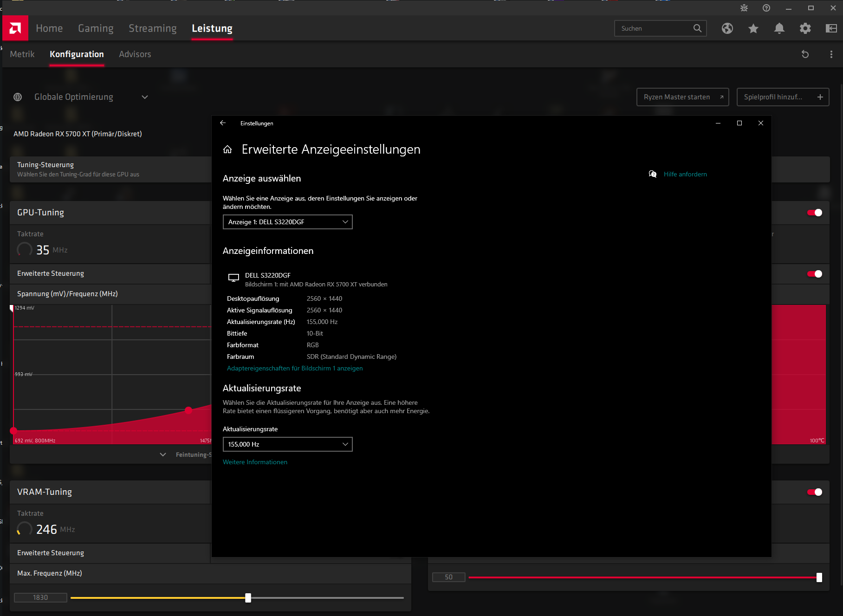Click the AMD logo icon
Screen dimensions: 843x616
(15, 28)
